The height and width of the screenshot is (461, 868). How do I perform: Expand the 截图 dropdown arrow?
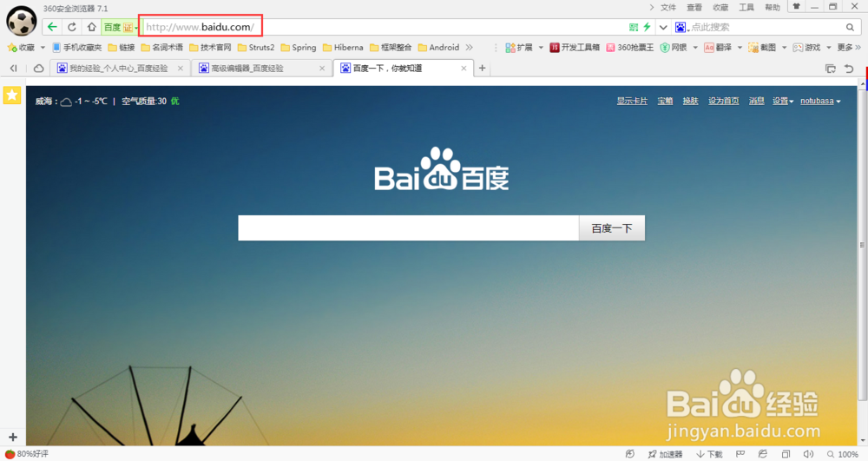point(784,48)
